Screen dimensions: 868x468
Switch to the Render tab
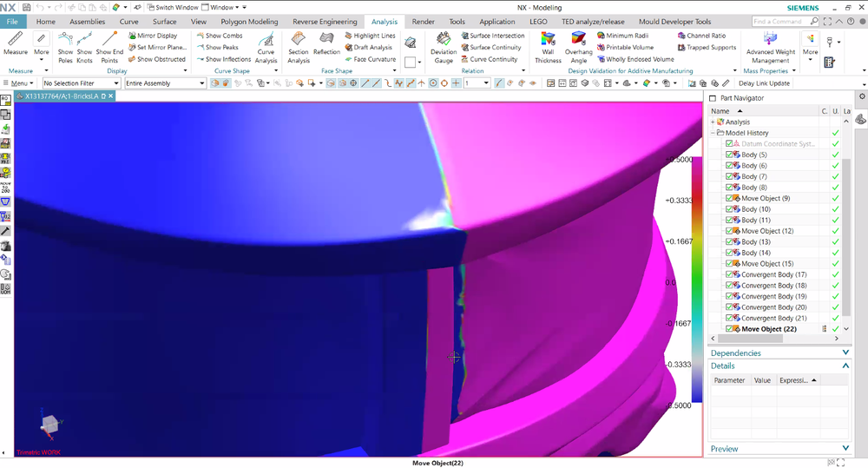click(423, 22)
